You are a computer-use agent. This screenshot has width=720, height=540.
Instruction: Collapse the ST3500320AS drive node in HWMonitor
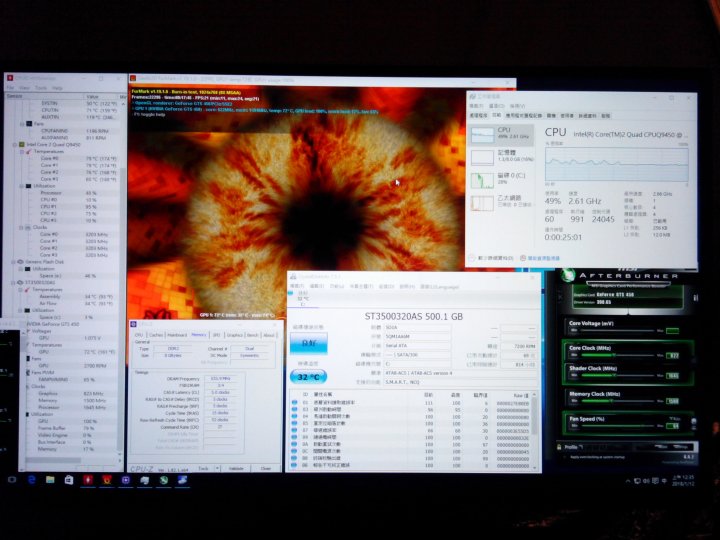[14, 282]
